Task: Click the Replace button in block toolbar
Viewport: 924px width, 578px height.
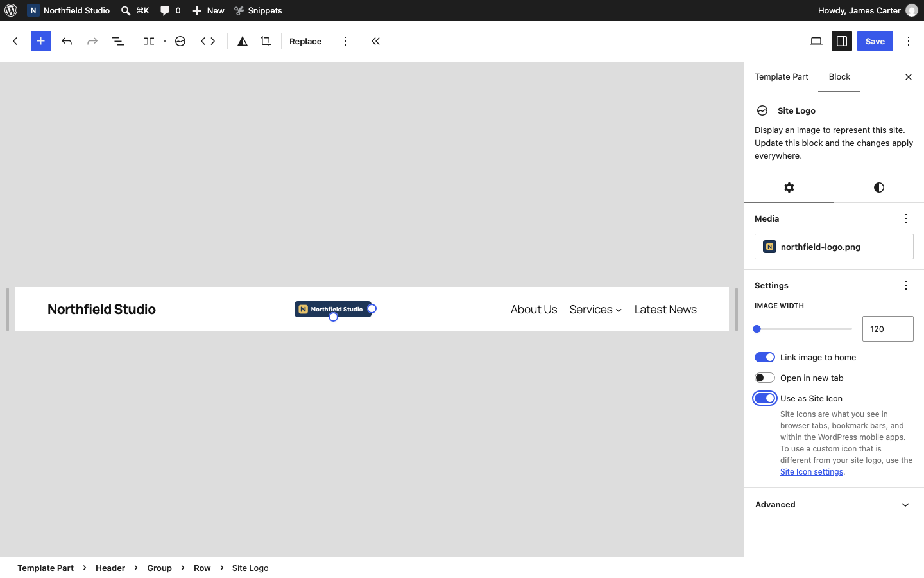Action: (305, 41)
